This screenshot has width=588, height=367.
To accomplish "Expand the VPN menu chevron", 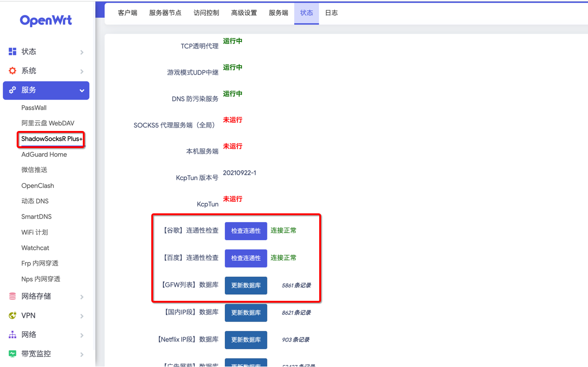I will [82, 316].
